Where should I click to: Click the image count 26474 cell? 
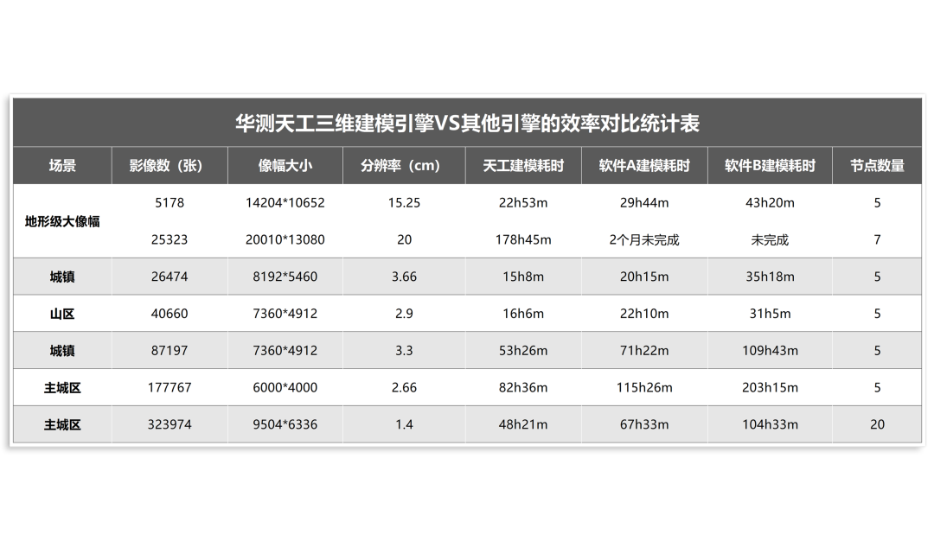170,277
